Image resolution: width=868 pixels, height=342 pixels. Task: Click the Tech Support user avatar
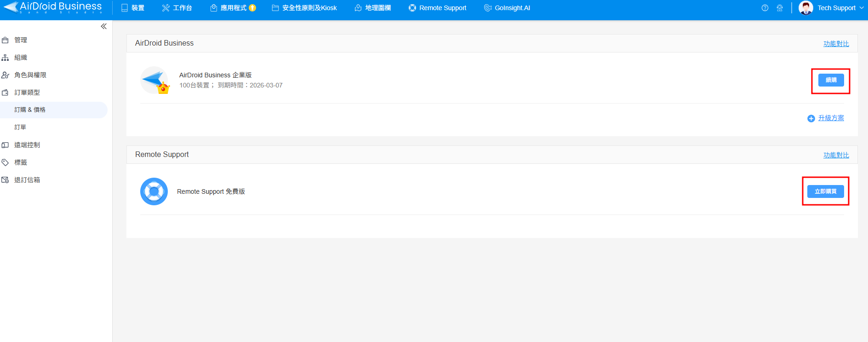(806, 8)
